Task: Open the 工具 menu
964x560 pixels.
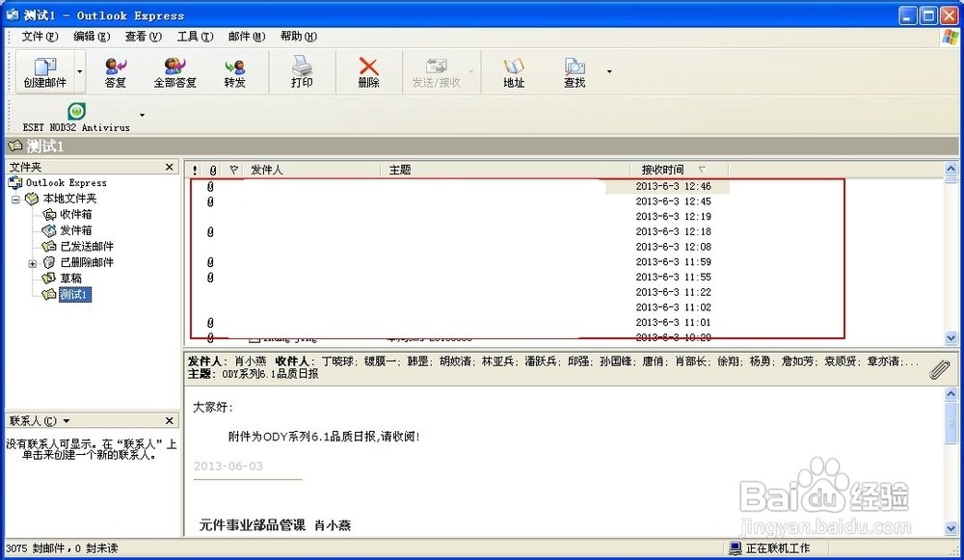Action: 192,36
